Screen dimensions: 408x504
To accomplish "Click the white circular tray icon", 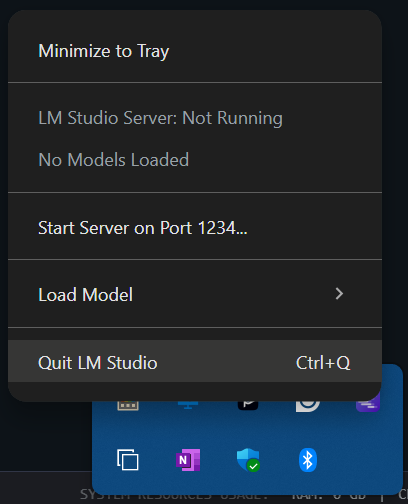I will (308, 406).
